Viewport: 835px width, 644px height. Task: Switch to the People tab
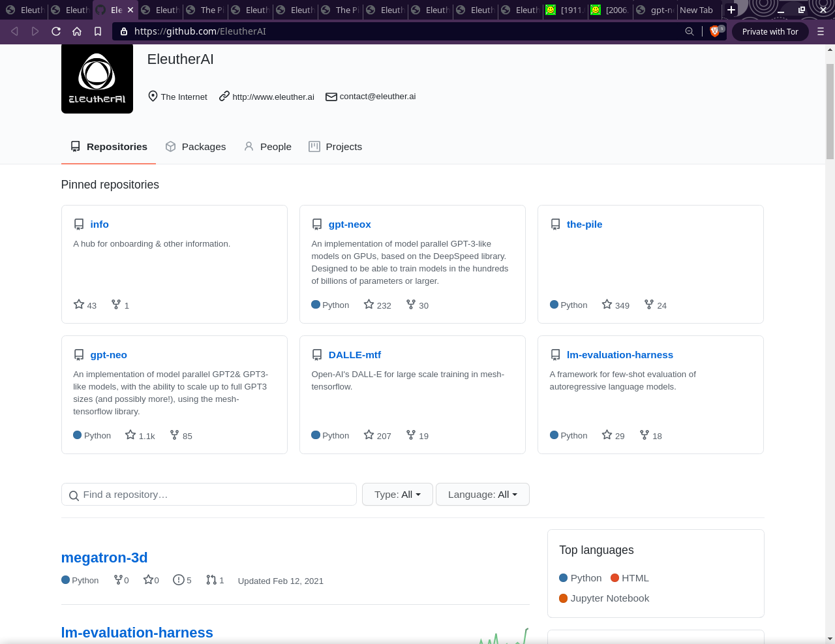tap(267, 147)
